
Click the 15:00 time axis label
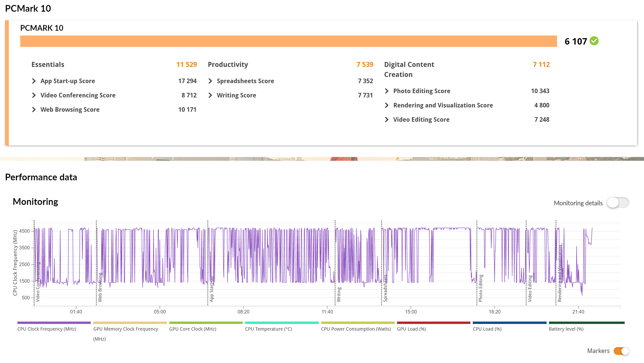click(411, 312)
